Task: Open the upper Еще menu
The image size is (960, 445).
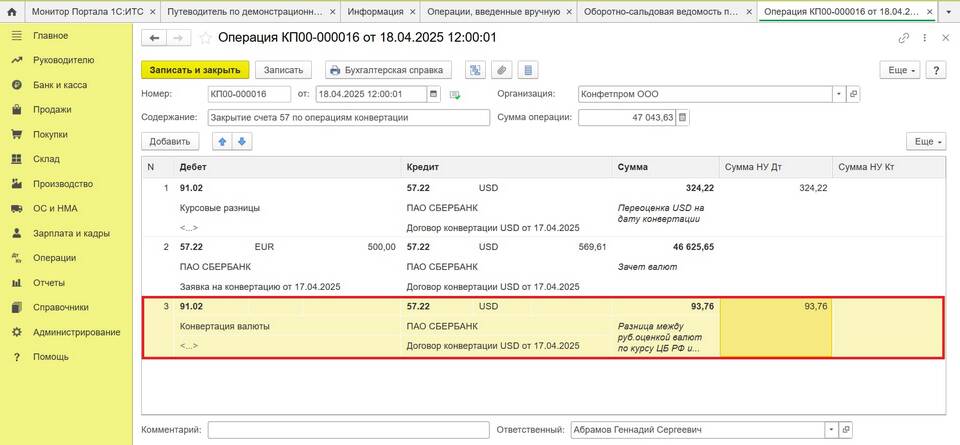Action: pos(898,70)
